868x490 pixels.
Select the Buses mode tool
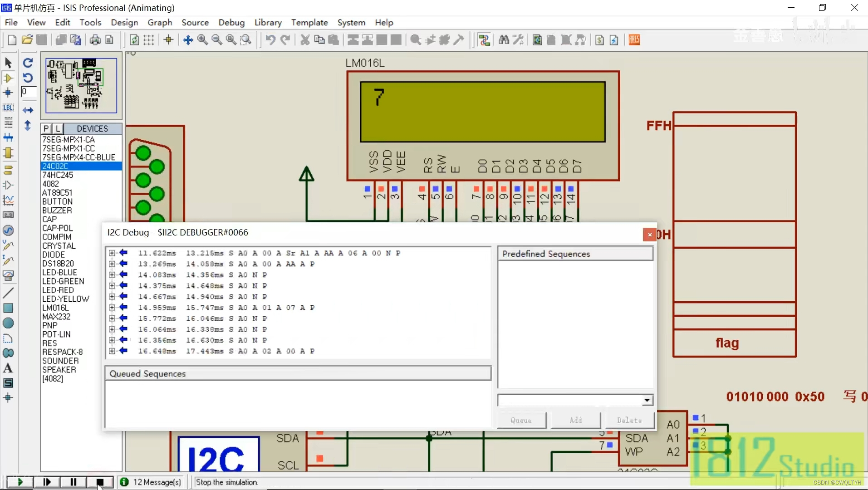pyautogui.click(x=8, y=137)
